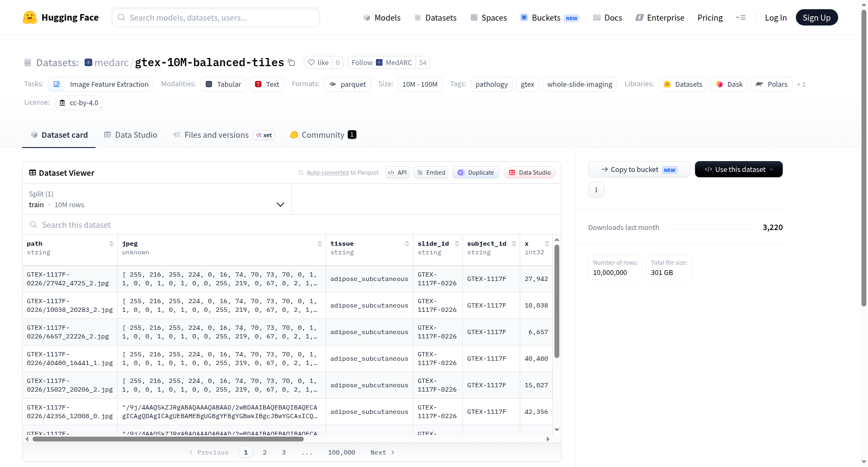Click the Dataset Viewer table icon

(x=33, y=172)
